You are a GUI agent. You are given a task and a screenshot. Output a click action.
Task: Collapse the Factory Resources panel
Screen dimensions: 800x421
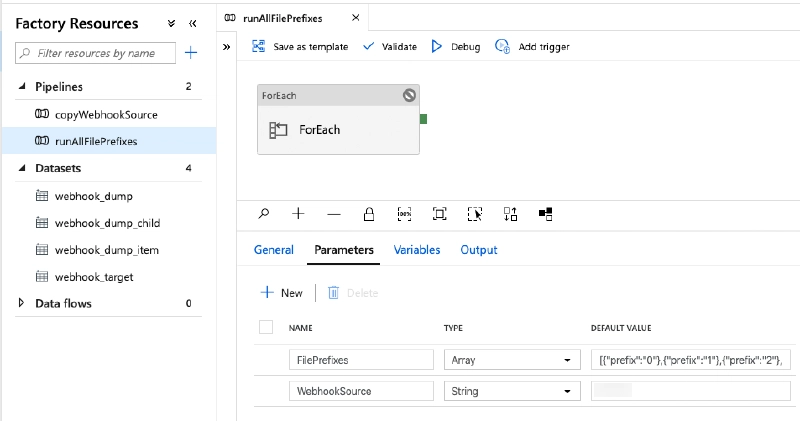(192, 23)
